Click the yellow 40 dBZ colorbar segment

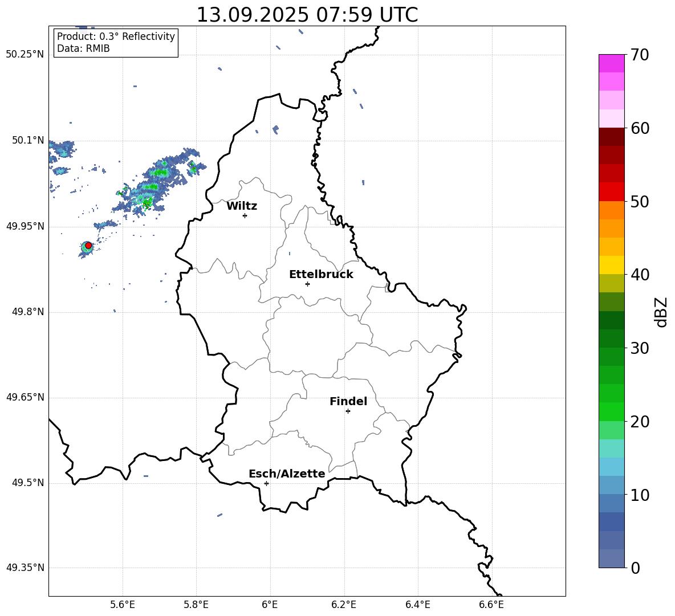point(611,265)
